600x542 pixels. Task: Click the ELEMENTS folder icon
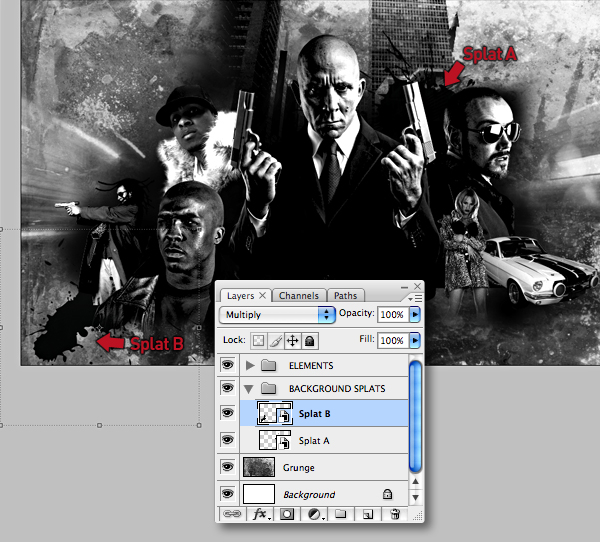coord(269,366)
